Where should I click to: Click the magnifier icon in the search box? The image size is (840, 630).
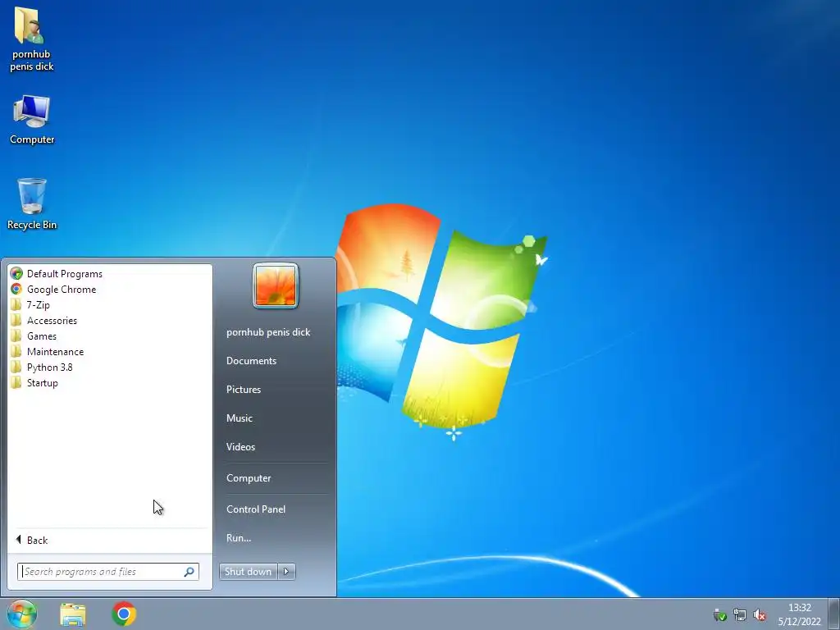[x=189, y=572]
